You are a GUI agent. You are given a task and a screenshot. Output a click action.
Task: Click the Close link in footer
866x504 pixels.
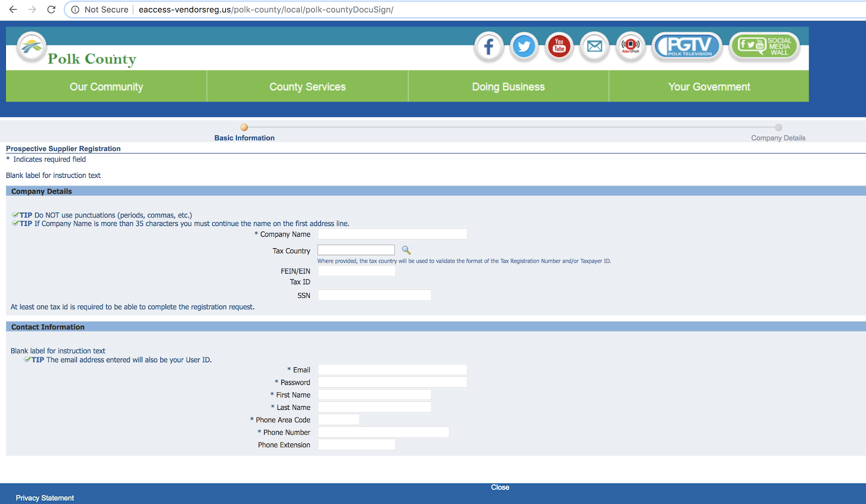(x=500, y=487)
